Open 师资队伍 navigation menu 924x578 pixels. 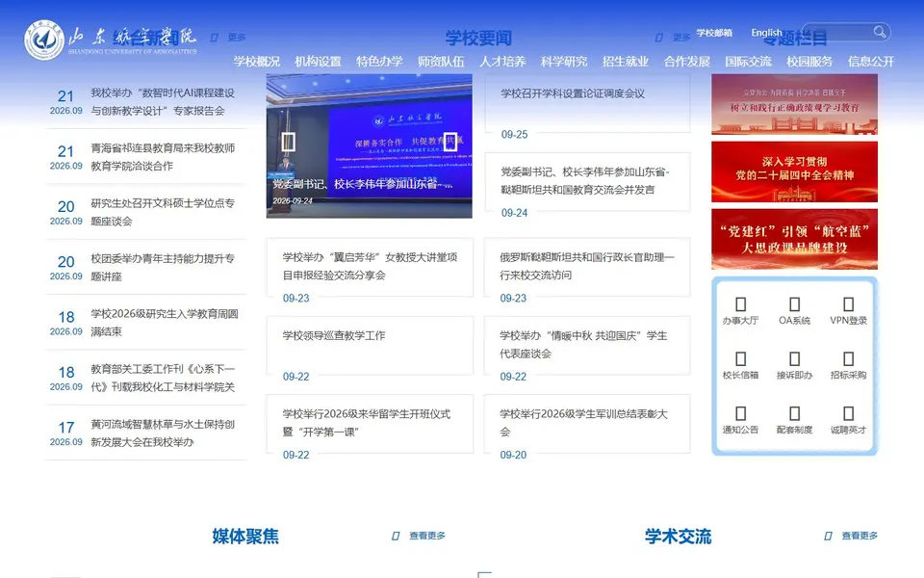click(441, 62)
